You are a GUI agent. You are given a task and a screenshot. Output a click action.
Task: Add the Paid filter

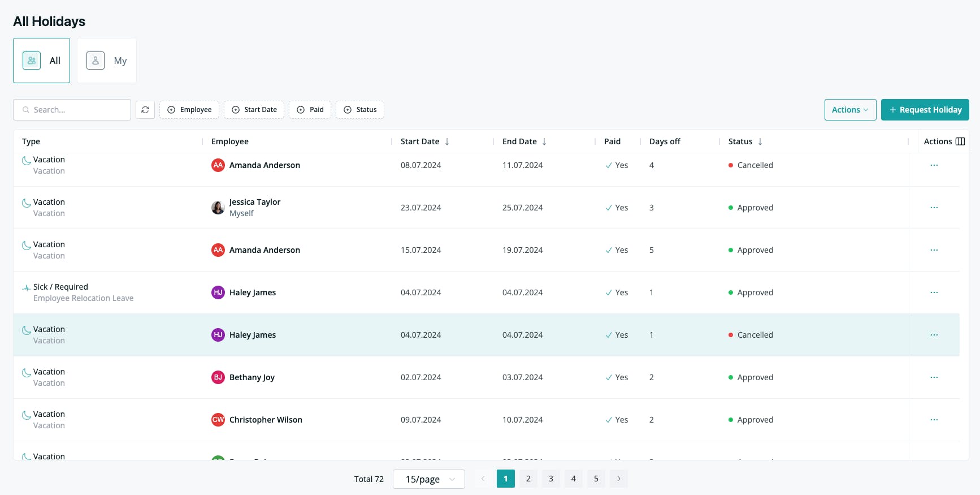[310, 110]
